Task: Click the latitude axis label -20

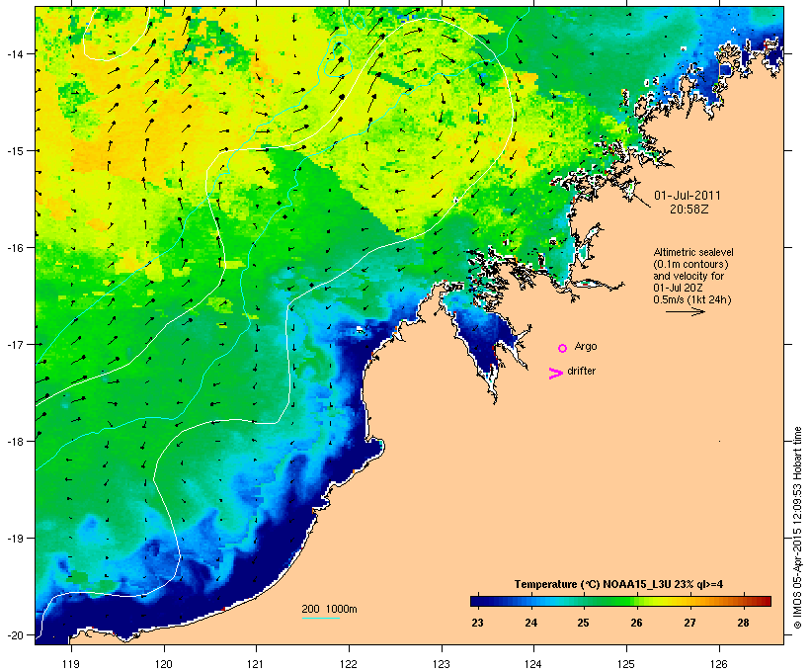Action: click(x=15, y=634)
